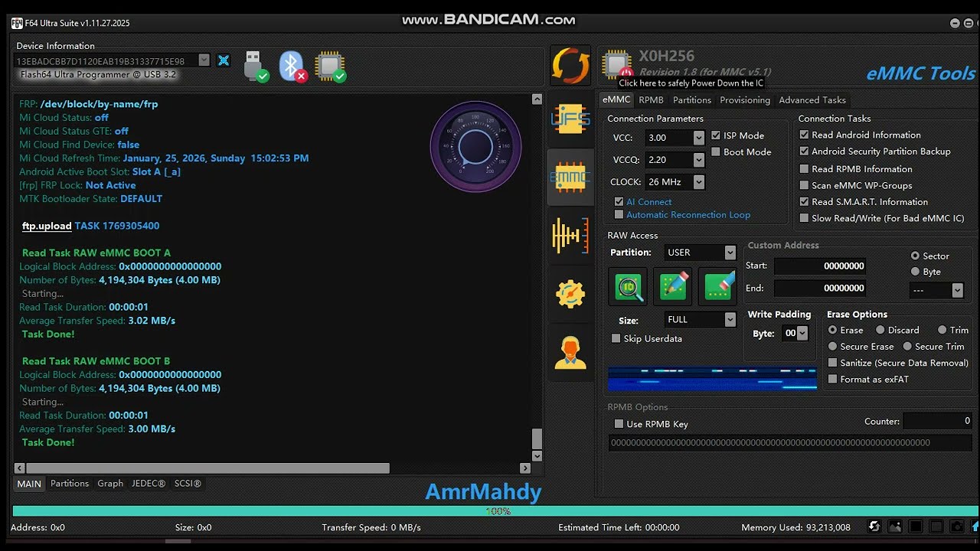Toggle Read Android Information checkbox

pyautogui.click(x=804, y=135)
